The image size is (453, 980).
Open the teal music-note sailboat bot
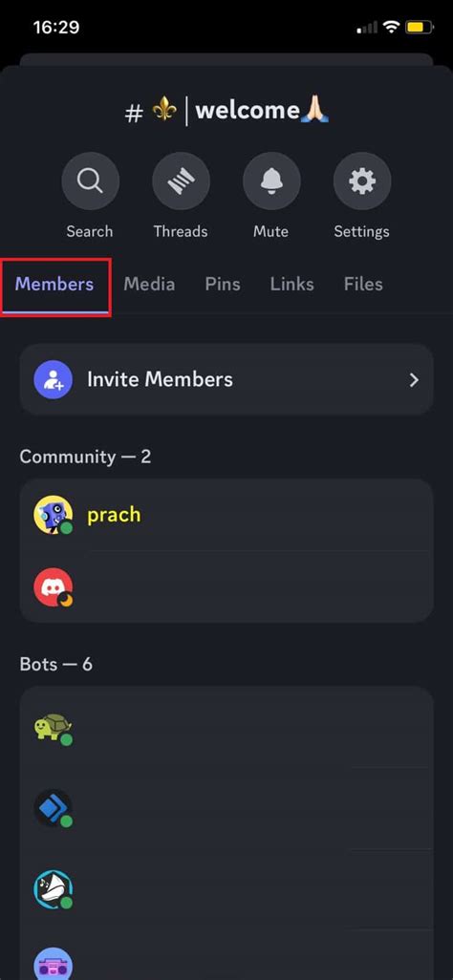[x=53, y=888]
